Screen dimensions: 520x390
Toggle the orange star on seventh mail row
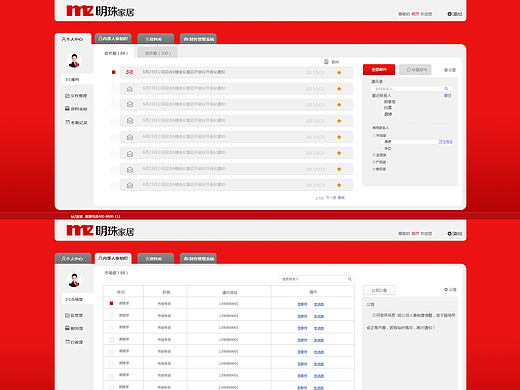339,169
